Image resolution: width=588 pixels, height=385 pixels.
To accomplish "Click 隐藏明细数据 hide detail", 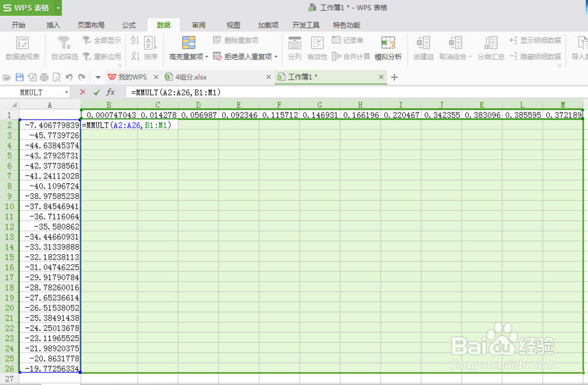I will pos(535,57).
